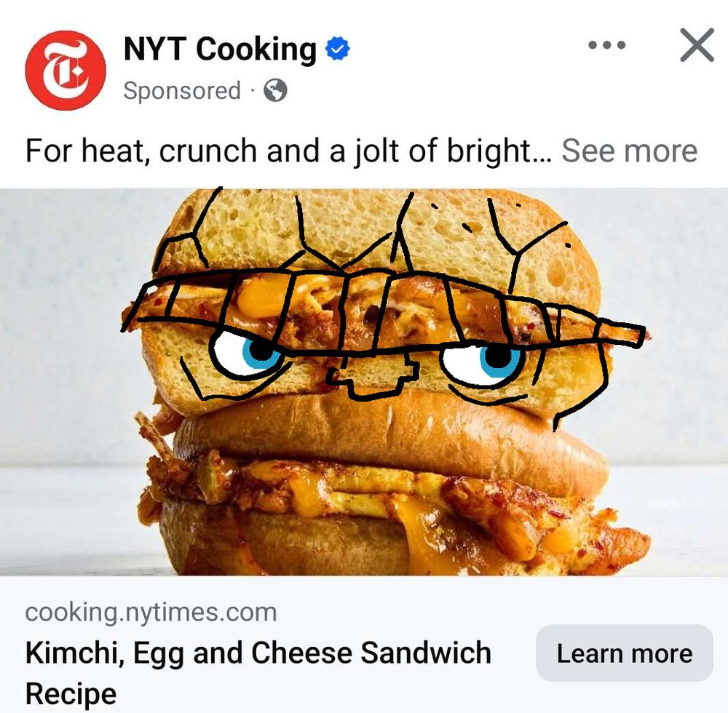This screenshot has width=728, height=713.
Task: Click the cartoon right blue eye on the sandwich
Action: 483,362
